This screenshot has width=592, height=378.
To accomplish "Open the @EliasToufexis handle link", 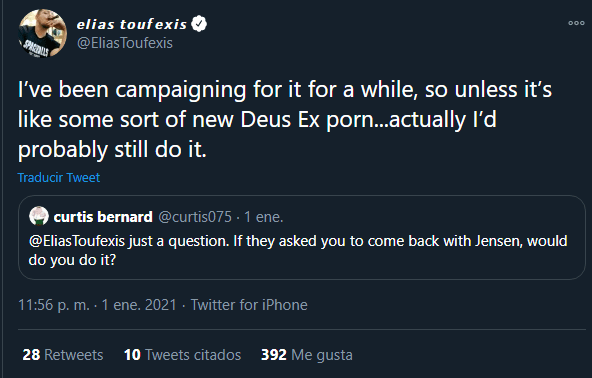I will click(125, 43).
